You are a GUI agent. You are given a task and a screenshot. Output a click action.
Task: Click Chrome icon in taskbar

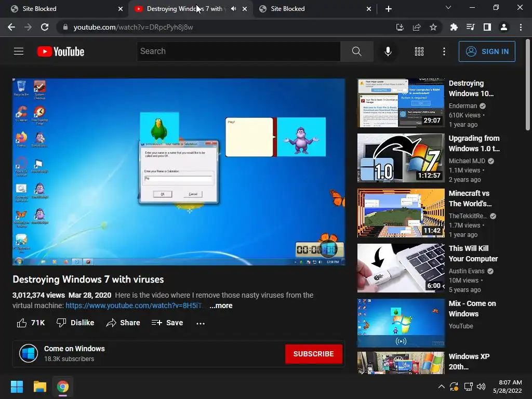click(63, 387)
